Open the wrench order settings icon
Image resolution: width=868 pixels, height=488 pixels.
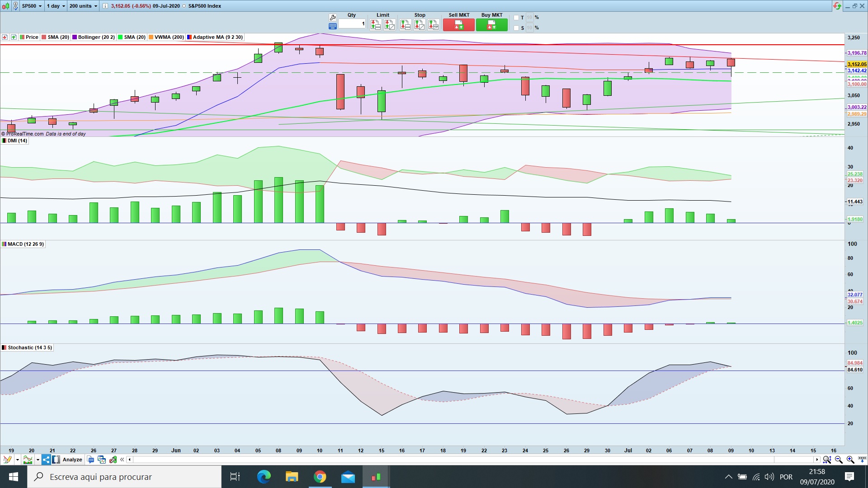click(333, 18)
